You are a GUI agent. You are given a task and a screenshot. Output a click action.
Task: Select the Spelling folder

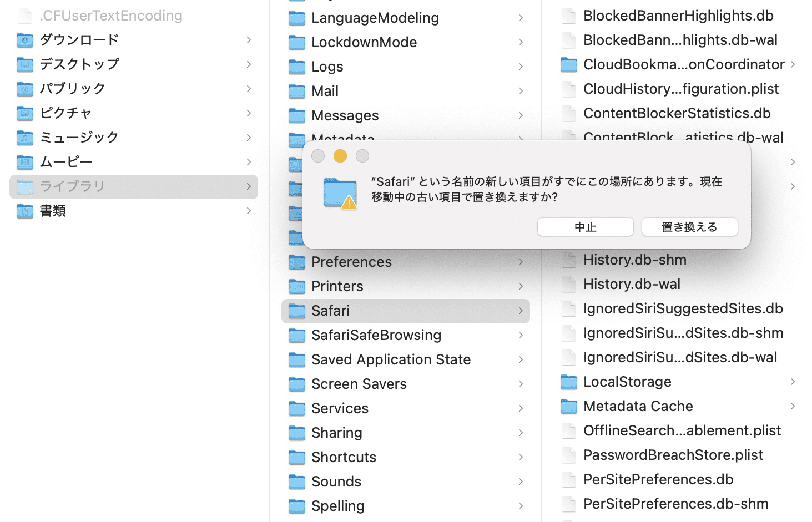(x=406, y=506)
